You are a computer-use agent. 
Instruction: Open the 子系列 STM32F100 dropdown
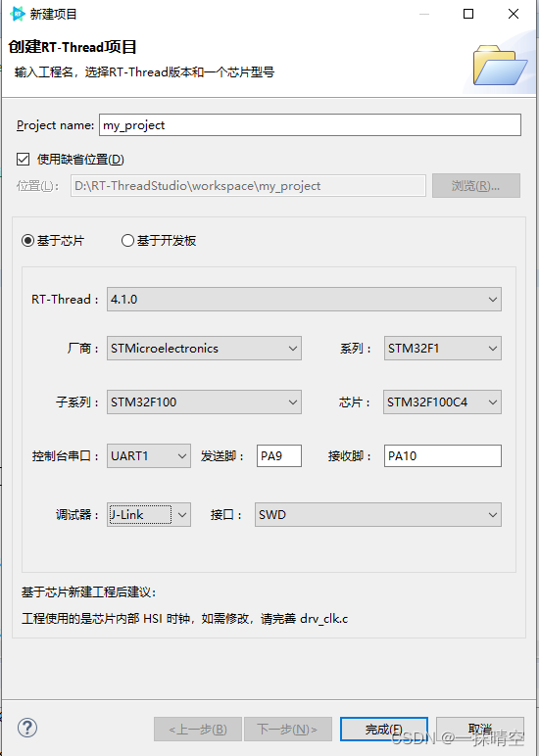(204, 402)
